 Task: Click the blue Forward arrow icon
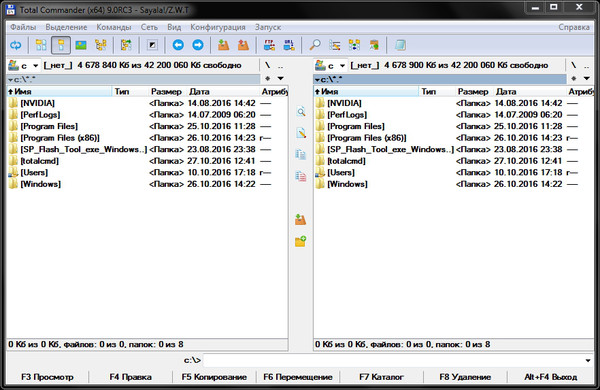tap(198, 45)
